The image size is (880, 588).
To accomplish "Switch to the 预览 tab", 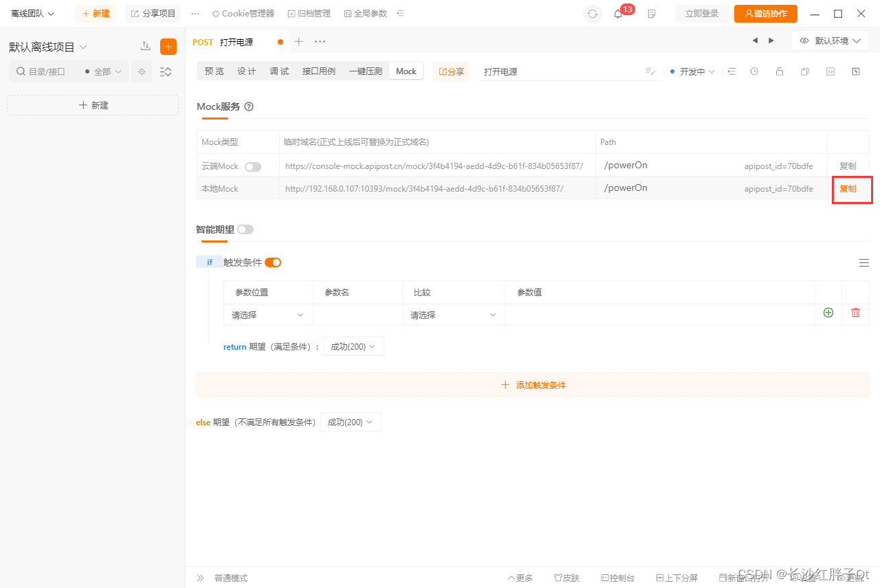I will coord(214,71).
